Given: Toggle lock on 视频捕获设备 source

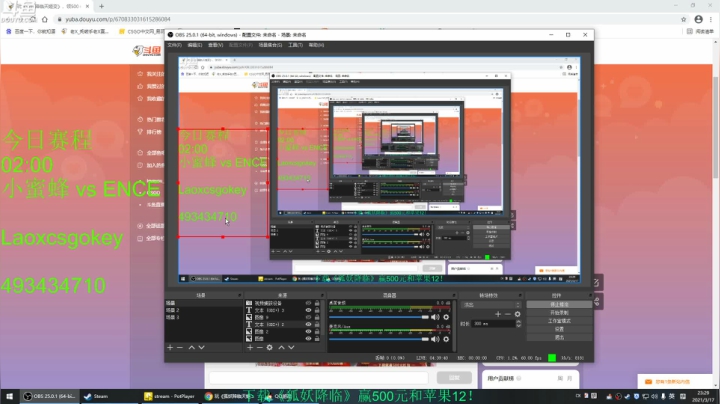Looking at the screenshot, I should click(317, 303).
